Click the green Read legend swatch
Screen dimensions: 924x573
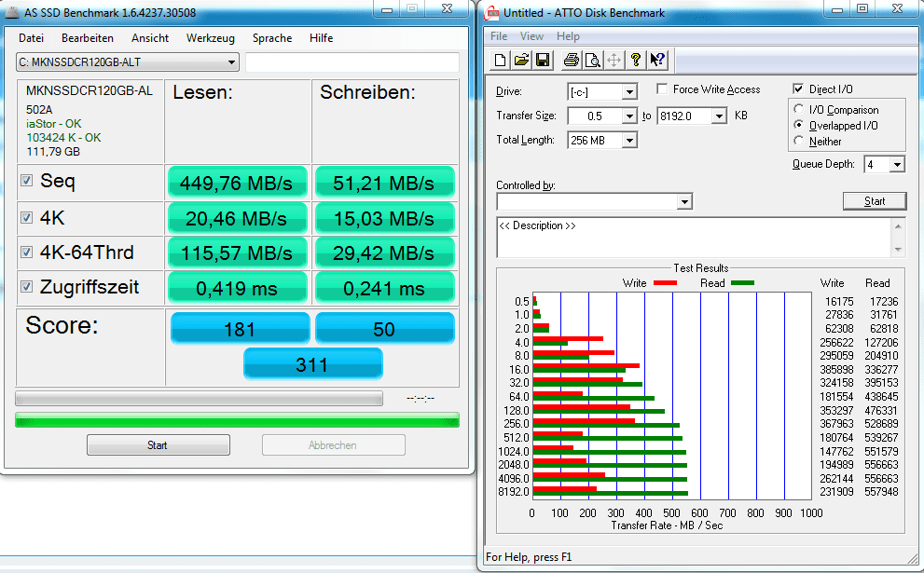pos(742,283)
